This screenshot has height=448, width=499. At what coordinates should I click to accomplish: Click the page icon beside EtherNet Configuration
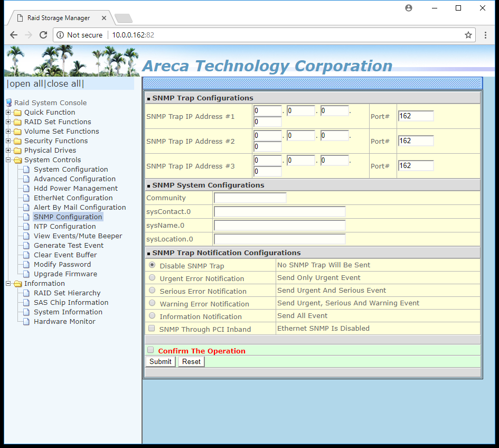click(x=26, y=198)
